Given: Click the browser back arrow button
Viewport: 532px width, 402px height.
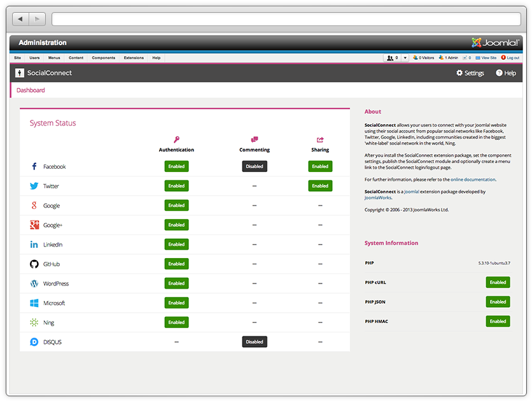Looking at the screenshot, I should [21, 19].
